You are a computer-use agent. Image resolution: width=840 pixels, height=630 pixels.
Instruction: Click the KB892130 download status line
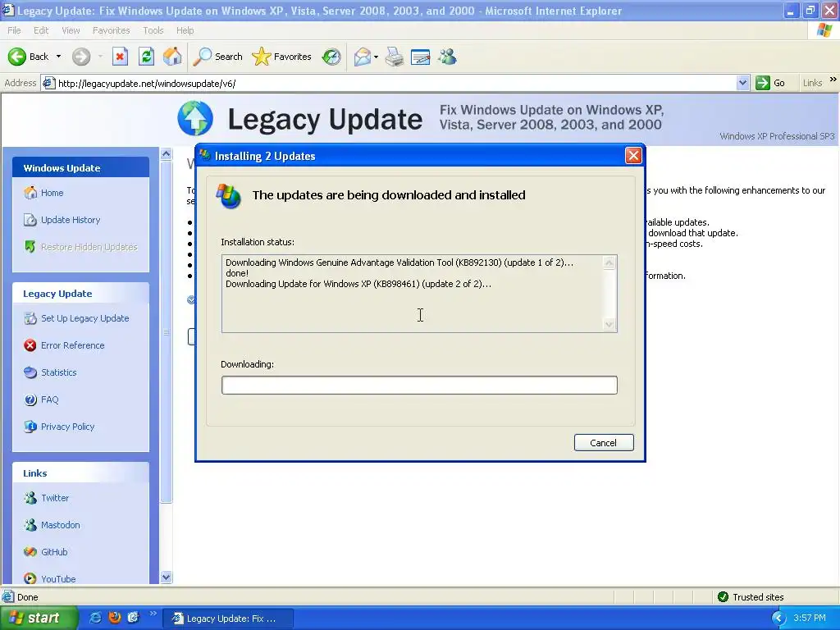[399, 262]
